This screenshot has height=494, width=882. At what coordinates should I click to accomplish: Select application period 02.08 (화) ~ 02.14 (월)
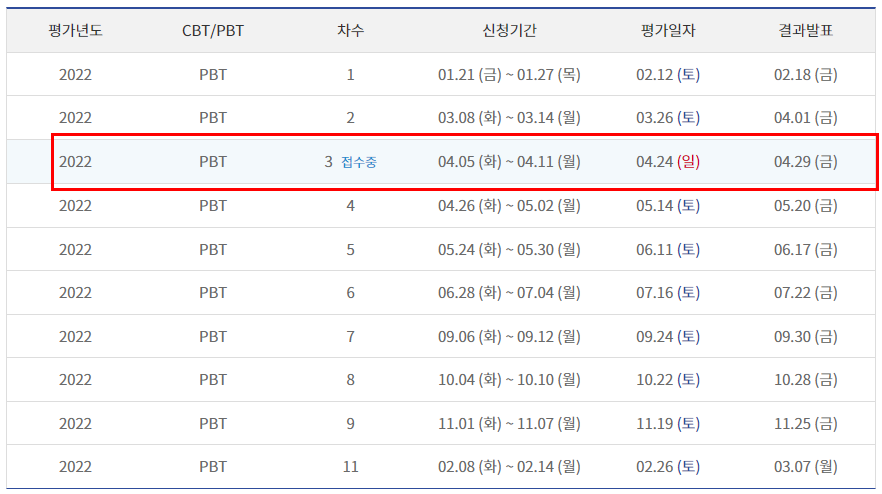pos(509,467)
